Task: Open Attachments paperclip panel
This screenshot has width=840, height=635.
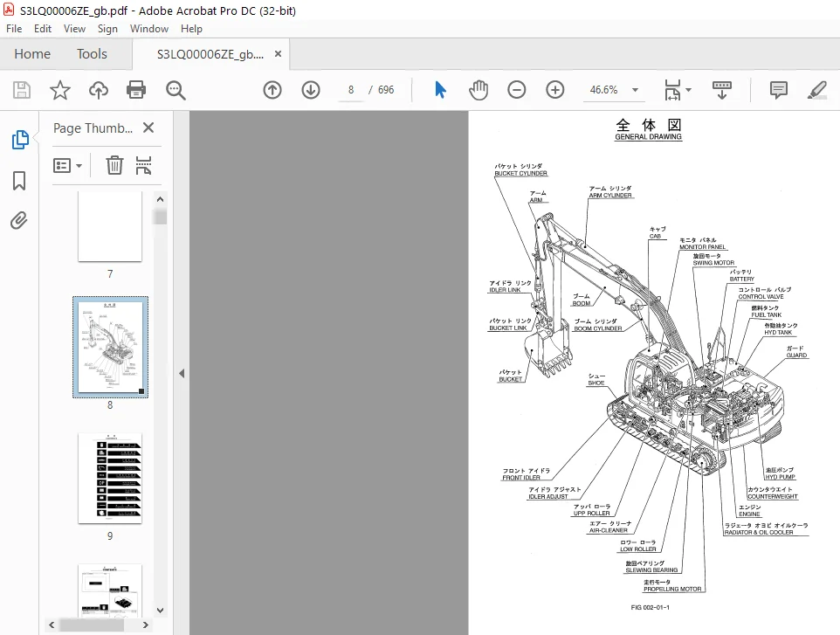Action: [18, 220]
